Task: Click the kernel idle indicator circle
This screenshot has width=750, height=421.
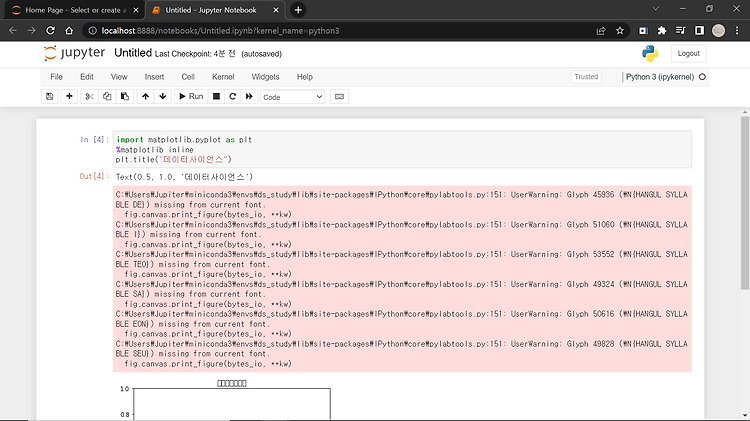Action: [702, 77]
